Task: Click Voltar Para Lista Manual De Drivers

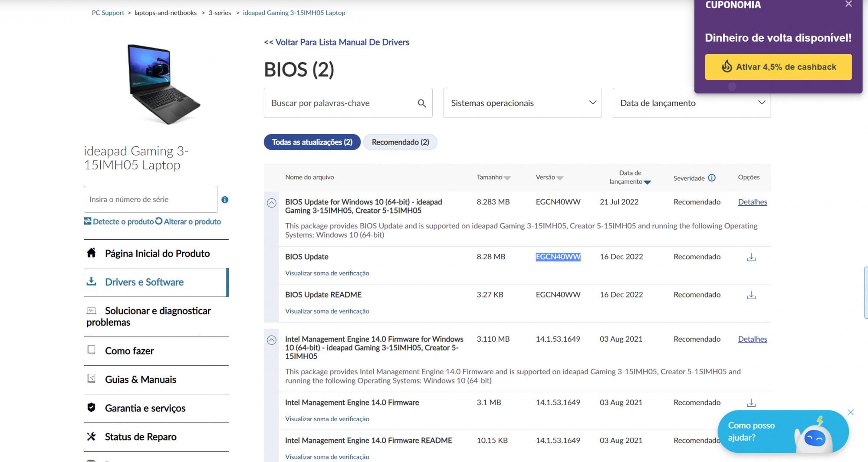Action: pyautogui.click(x=336, y=42)
